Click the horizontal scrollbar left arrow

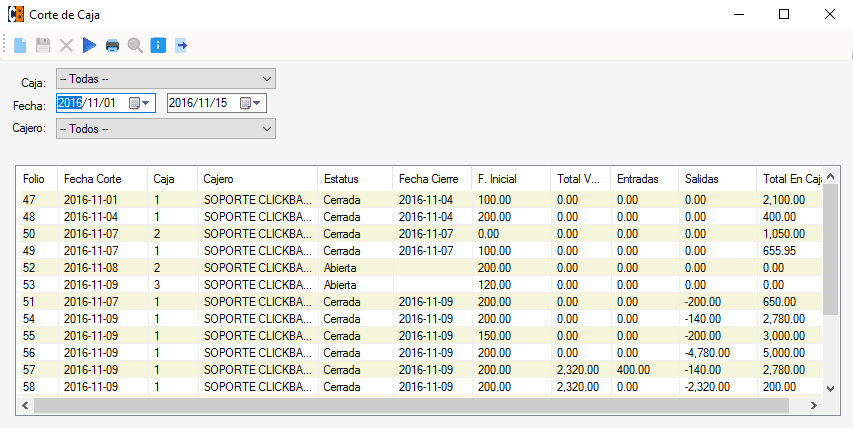click(x=24, y=406)
